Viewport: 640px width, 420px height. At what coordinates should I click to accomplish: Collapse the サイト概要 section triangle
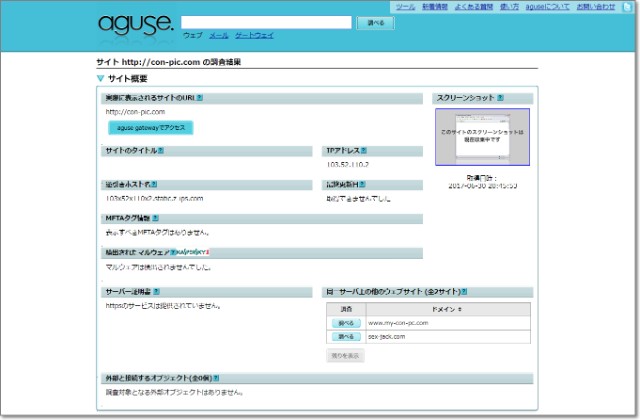click(101, 78)
